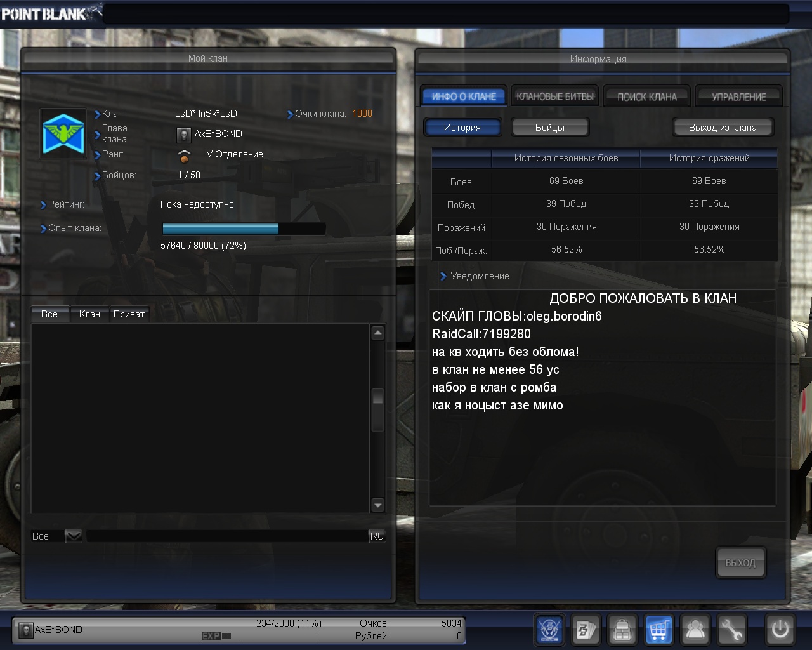The width and height of the screenshot is (812, 650).
Task: Click the СКАЙП ГЛОВЫ:oleg.borodin6 line
Action: tap(517, 316)
